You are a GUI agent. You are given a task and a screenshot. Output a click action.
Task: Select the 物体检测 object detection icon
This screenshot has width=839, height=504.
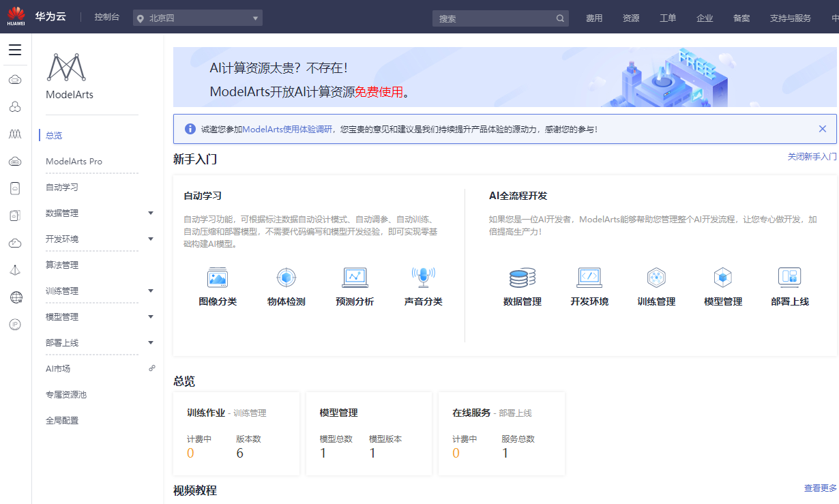[x=286, y=278]
